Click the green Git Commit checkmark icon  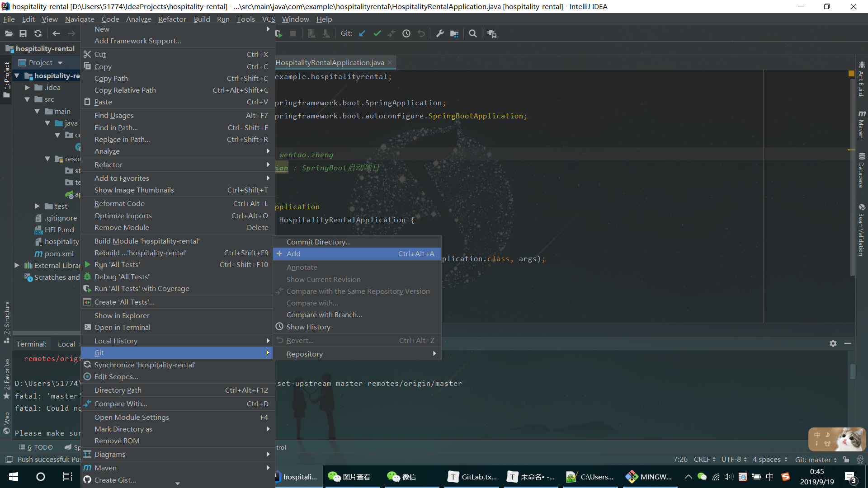377,33
